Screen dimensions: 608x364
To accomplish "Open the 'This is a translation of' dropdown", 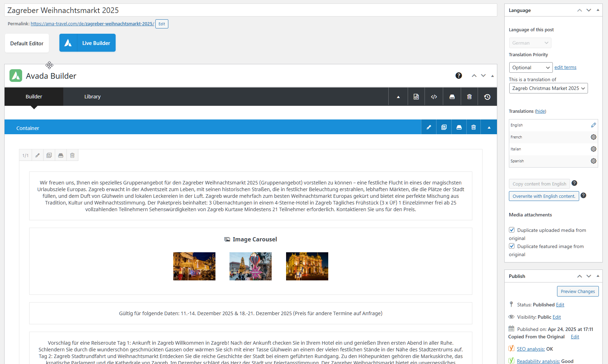I will [x=548, y=88].
